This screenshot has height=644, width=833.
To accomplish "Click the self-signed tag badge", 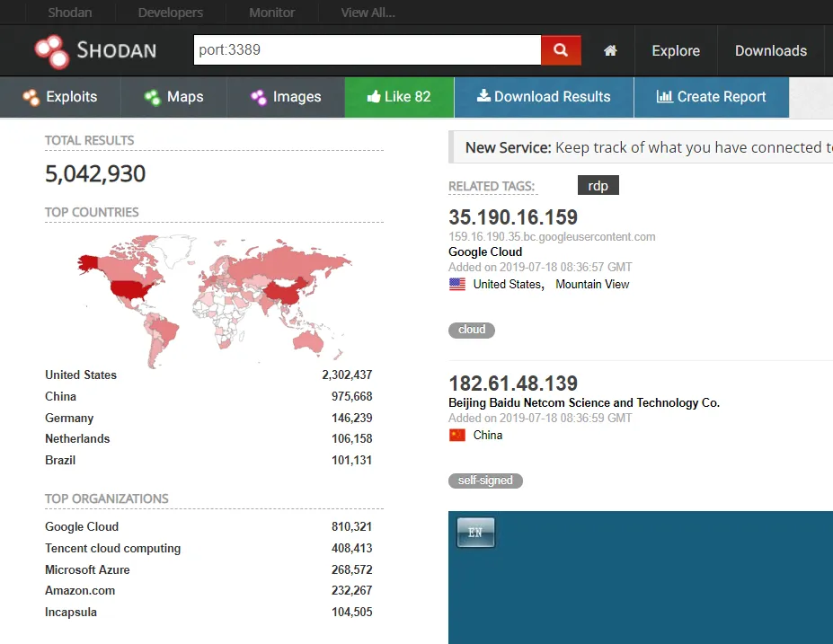I will point(485,481).
